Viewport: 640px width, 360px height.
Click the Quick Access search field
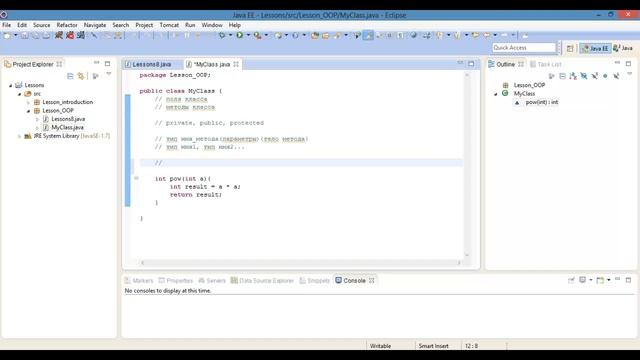coord(524,48)
